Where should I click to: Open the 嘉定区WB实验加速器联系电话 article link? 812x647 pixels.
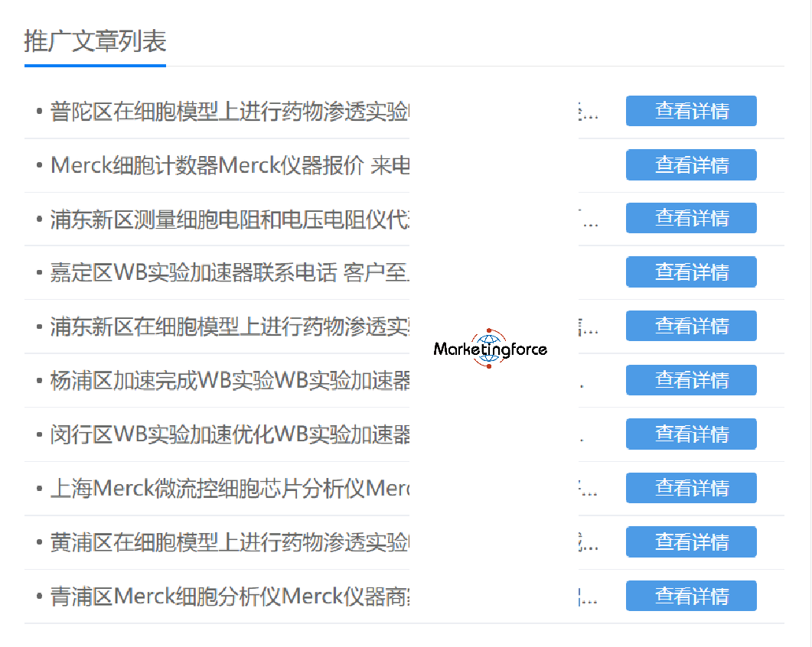click(x=230, y=273)
